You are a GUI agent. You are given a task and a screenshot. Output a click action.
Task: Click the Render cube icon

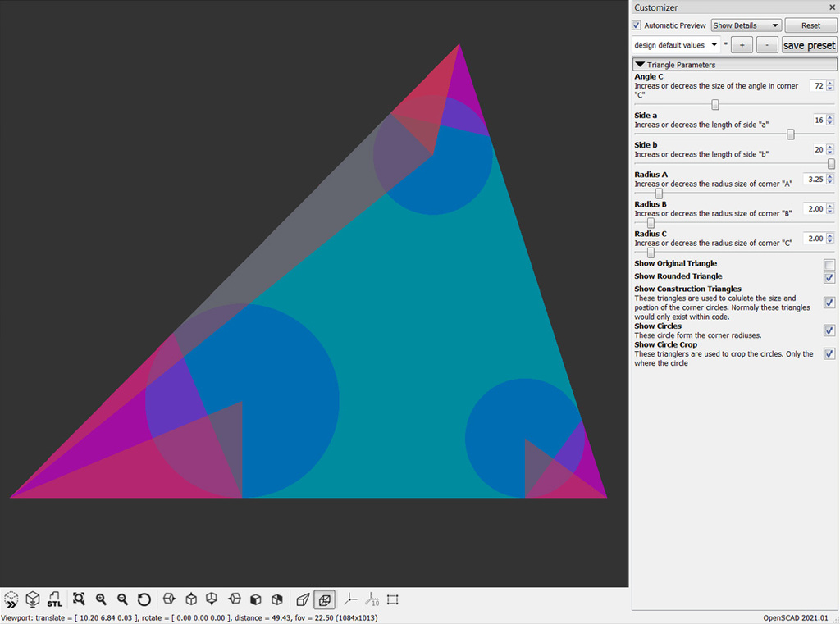click(33, 599)
